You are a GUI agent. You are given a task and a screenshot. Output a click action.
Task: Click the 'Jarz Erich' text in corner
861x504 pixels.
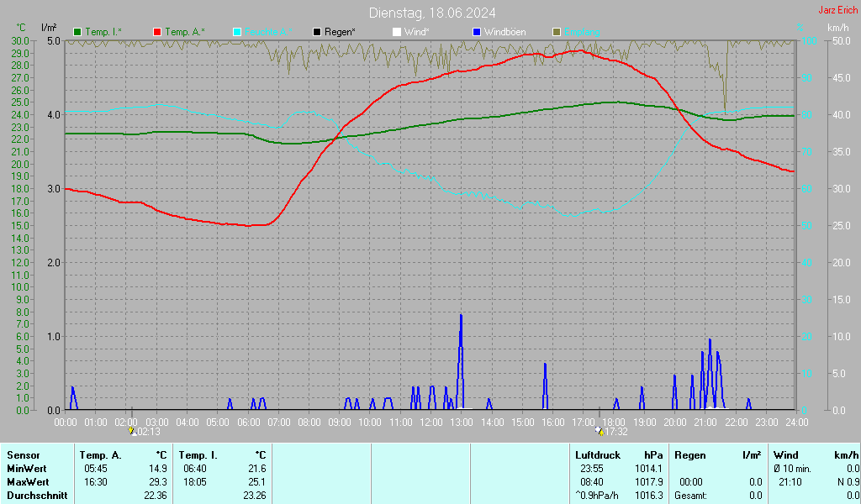[x=838, y=10]
